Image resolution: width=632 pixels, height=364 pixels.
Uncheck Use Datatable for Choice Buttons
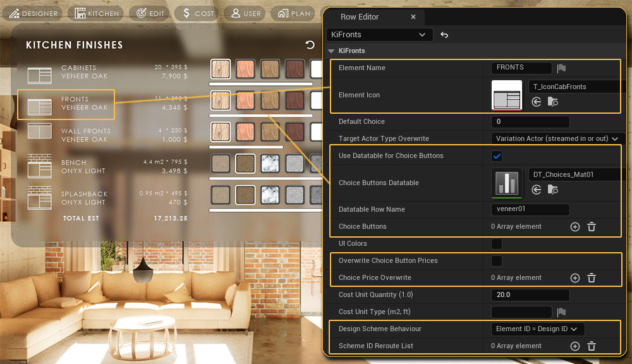coord(497,156)
